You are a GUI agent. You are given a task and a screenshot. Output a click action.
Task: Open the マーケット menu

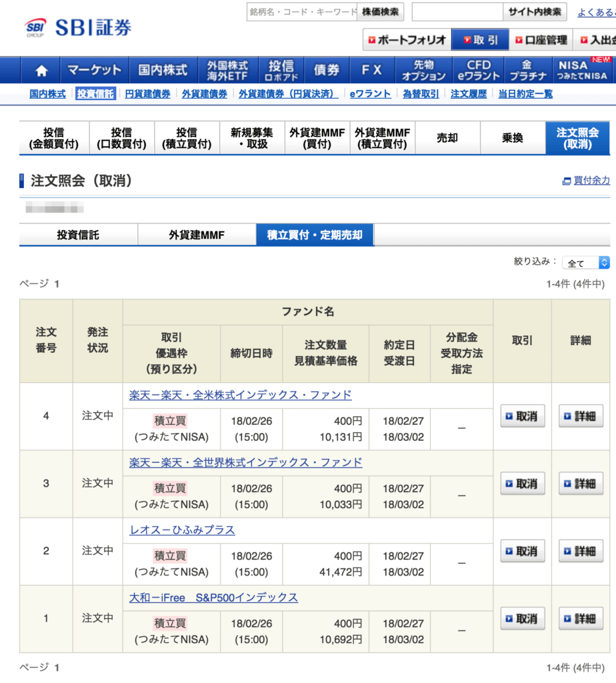pos(95,70)
